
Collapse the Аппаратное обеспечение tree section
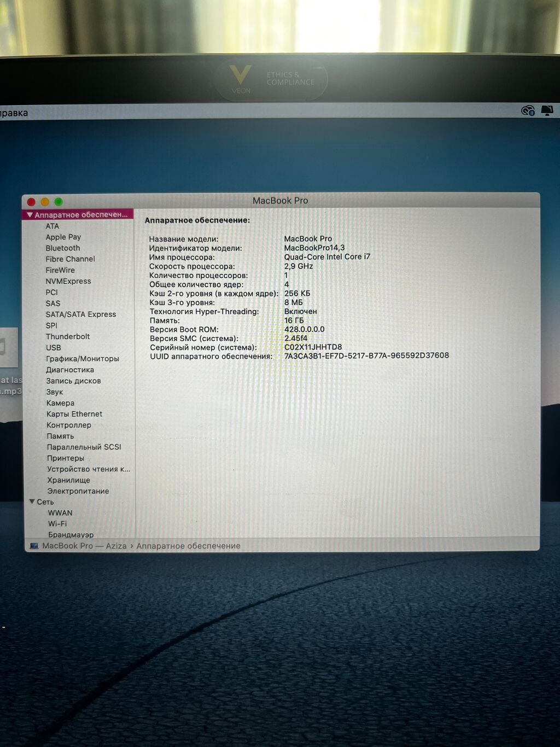(30, 215)
